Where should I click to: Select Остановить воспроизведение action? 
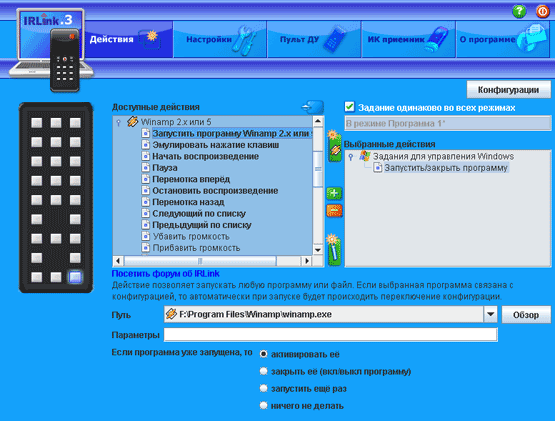click(x=215, y=190)
